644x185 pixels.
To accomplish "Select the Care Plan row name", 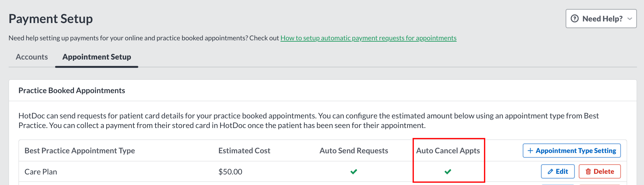I will (41, 172).
